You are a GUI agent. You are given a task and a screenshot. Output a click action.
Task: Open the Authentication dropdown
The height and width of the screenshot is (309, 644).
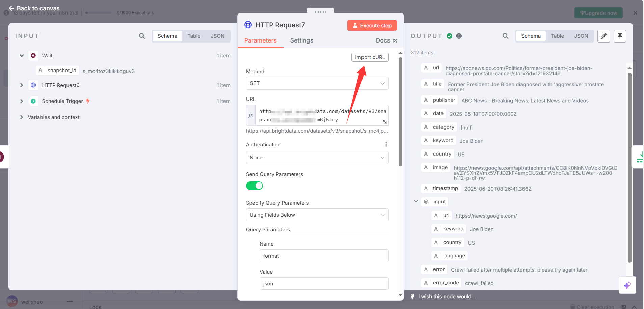pos(317,158)
